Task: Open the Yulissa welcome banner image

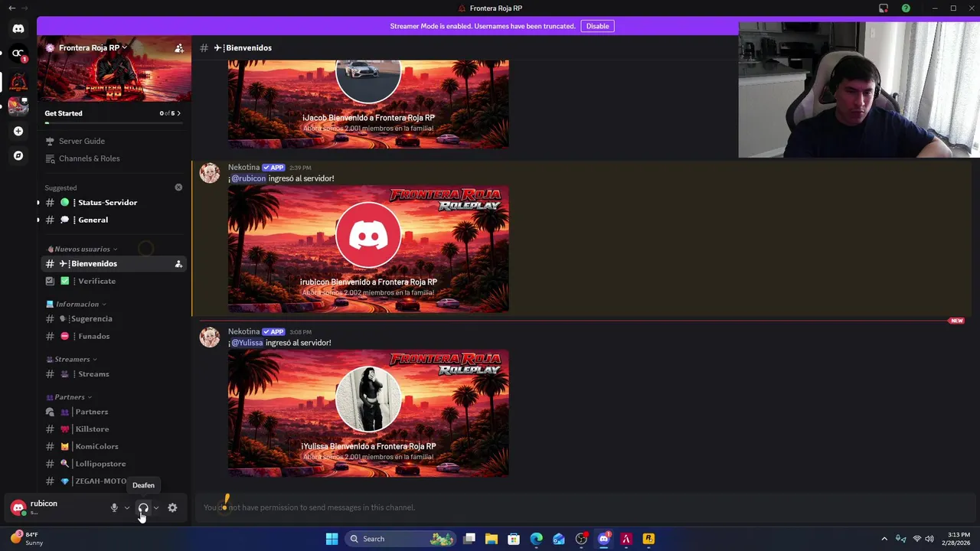Action: (368, 413)
